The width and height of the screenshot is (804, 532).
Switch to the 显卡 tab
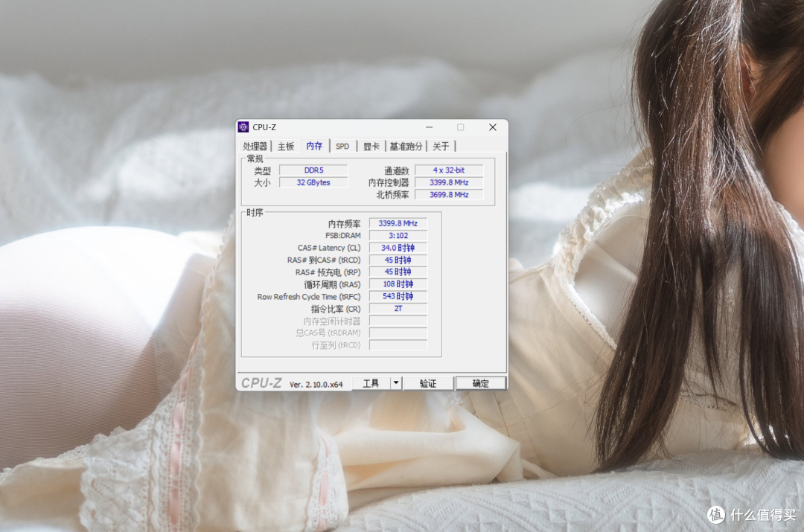tap(371, 147)
